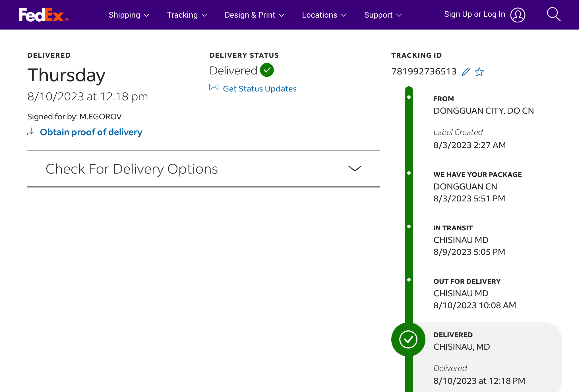The image size is (579, 392).
Task: Click Obtain proof of delivery link
Action: coord(91,132)
